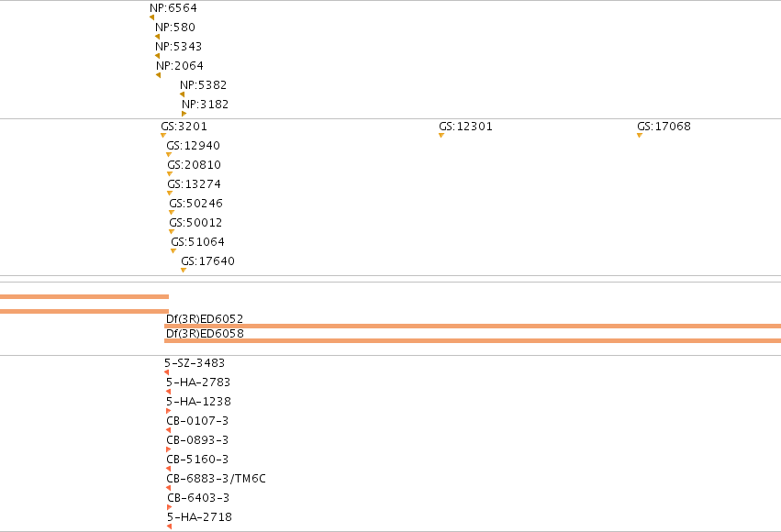Screen dimensions: 781x532
Task: Click the 5-HA-2783 red marker triangle
Action: click(168, 392)
